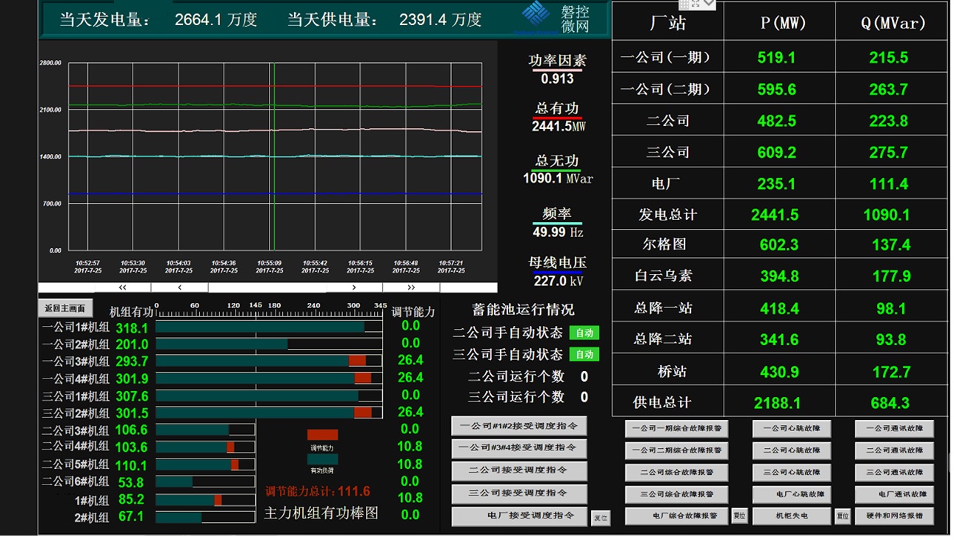Image resolution: width=954 pixels, height=560 pixels.
Task: Click 电厂心跳故障 button
Action: [x=792, y=494]
